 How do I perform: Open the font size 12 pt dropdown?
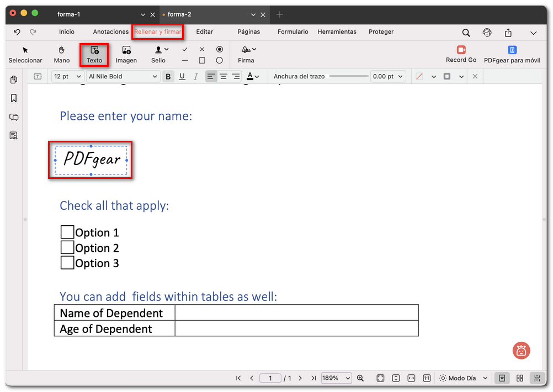(67, 77)
